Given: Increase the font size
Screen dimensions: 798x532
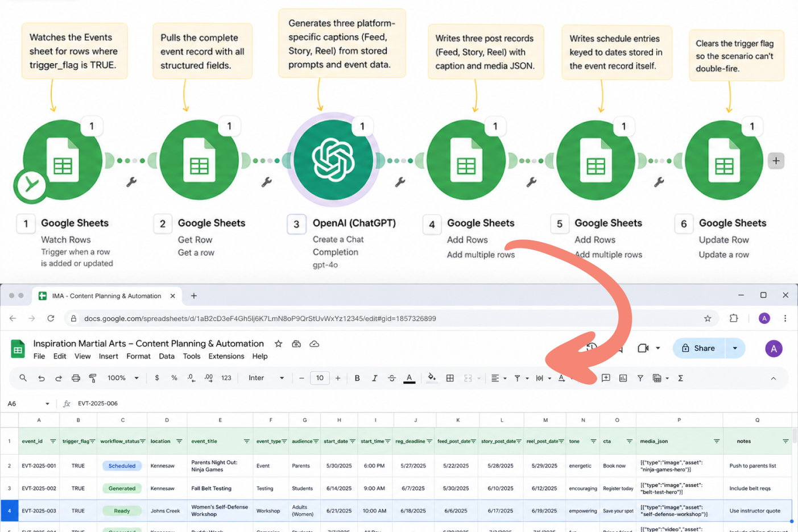Looking at the screenshot, I should click(338, 378).
